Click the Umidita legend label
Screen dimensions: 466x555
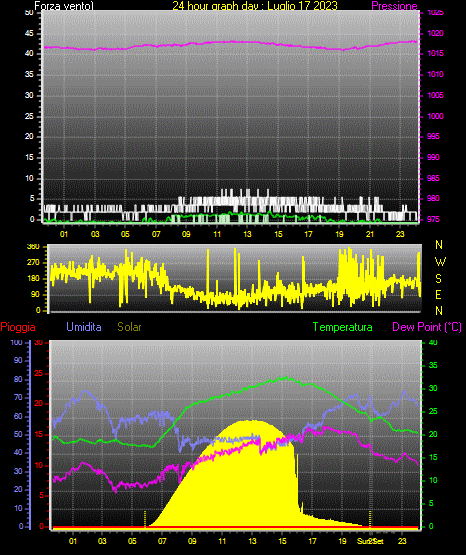click(x=84, y=327)
